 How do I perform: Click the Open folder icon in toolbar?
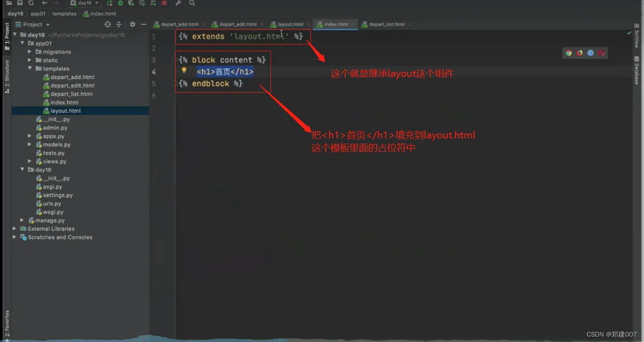point(9,3)
